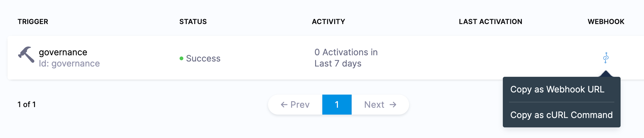The height and width of the screenshot is (138, 644).
Task: Click the left arrow beside Prev
Action: [x=284, y=105]
